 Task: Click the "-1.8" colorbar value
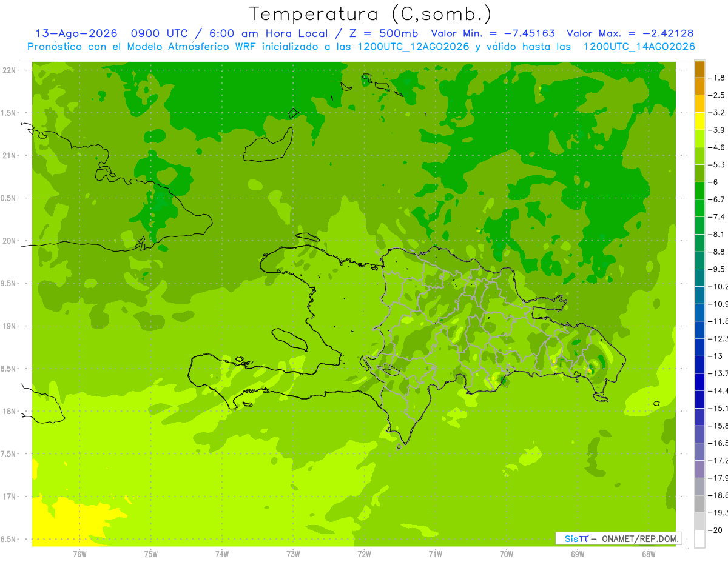[x=718, y=78]
